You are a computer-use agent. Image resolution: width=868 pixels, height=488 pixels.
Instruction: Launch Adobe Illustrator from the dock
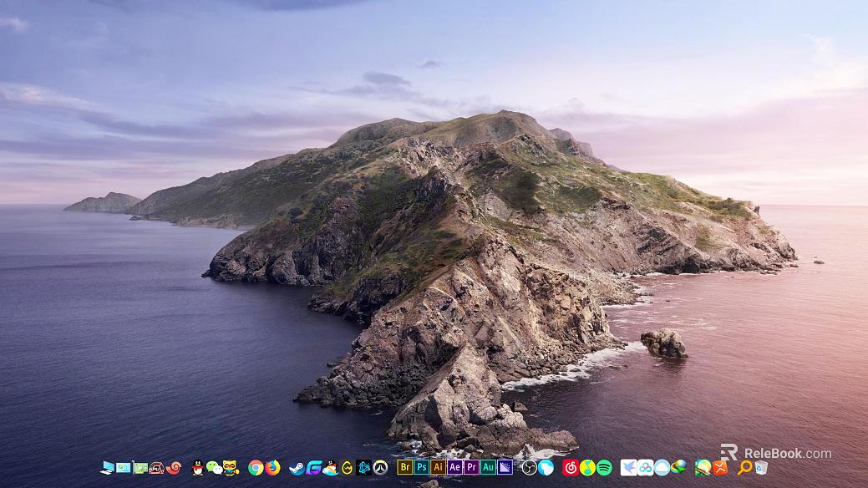438,467
